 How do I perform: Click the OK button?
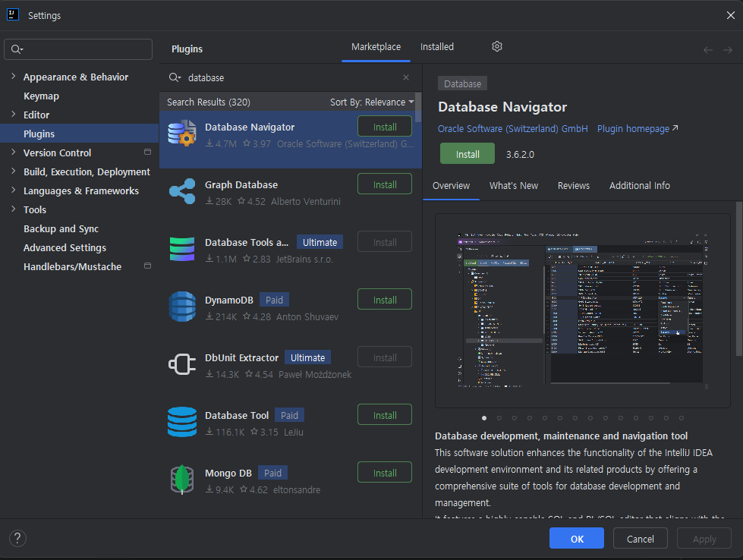point(577,539)
